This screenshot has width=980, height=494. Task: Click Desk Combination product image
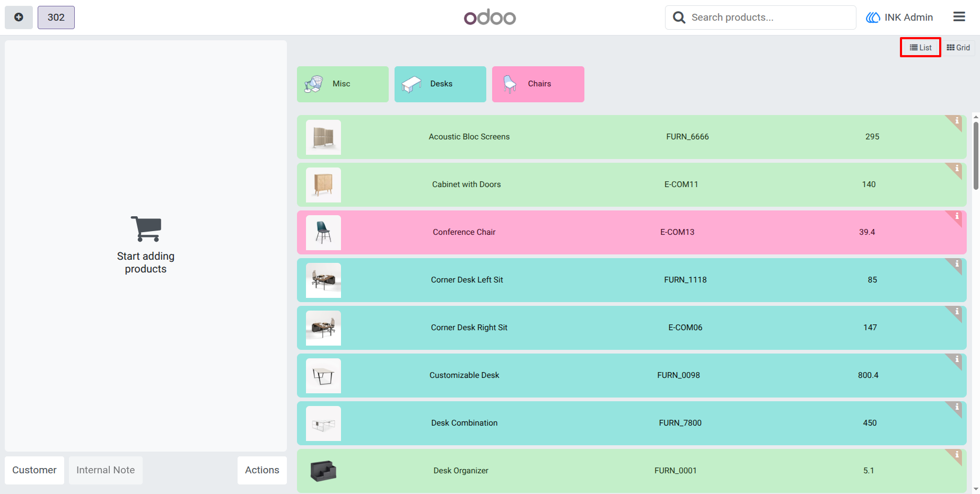(x=323, y=424)
